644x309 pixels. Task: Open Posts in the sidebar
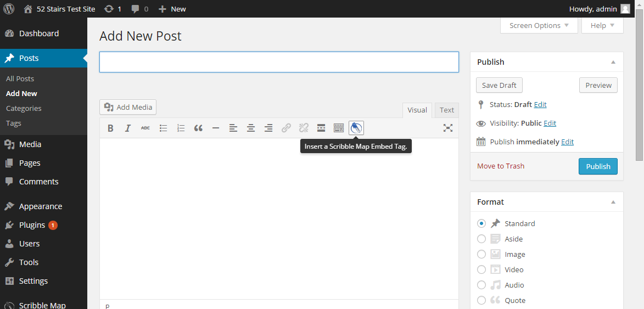[43, 58]
